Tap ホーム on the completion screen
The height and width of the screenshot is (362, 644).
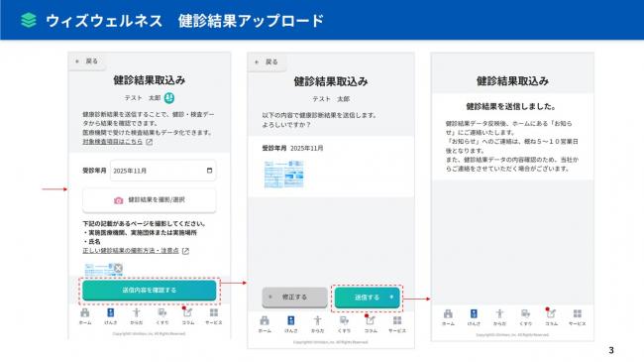point(448,317)
